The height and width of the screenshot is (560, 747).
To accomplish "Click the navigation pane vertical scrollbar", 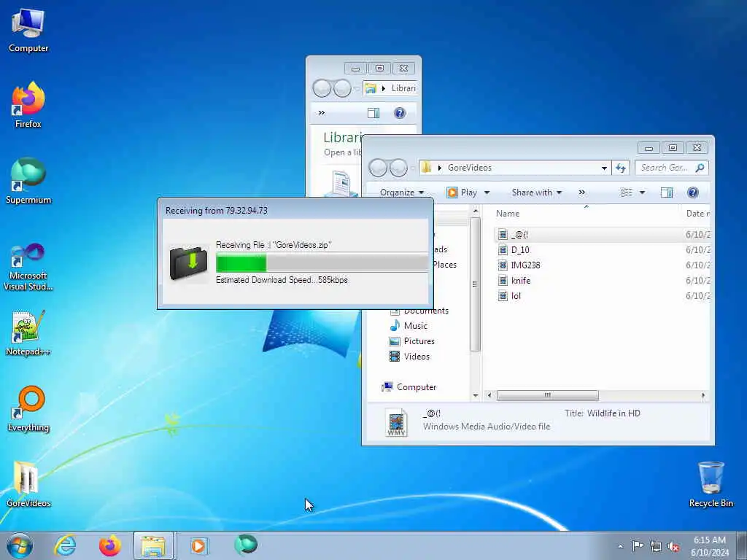I will (x=474, y=284).
